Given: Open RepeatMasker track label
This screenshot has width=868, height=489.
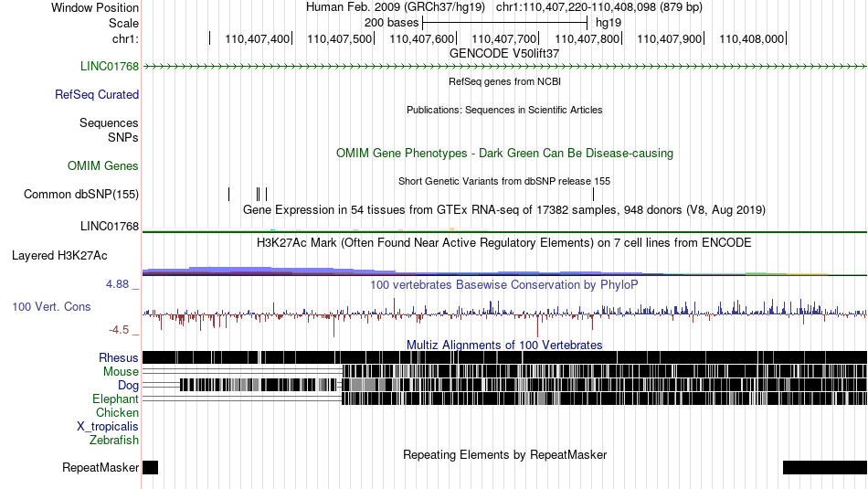Looking at the screenshot, I should (101, 468).
